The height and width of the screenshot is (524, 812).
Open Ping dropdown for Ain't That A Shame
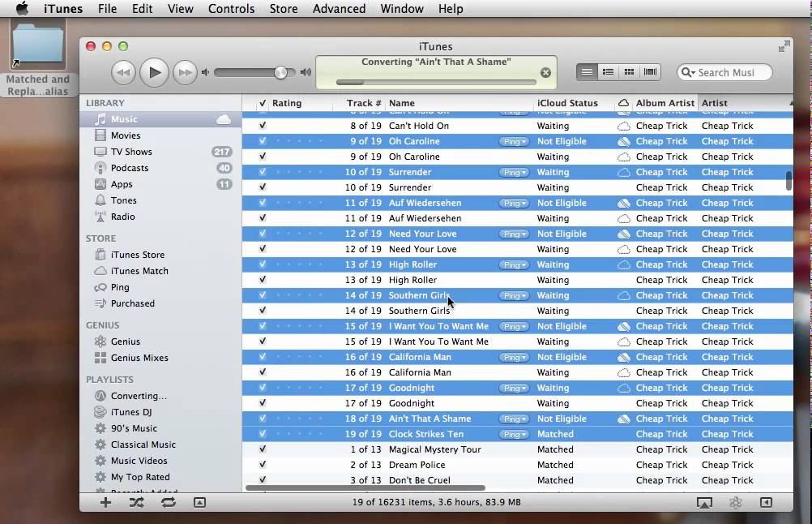pos(514,419)
